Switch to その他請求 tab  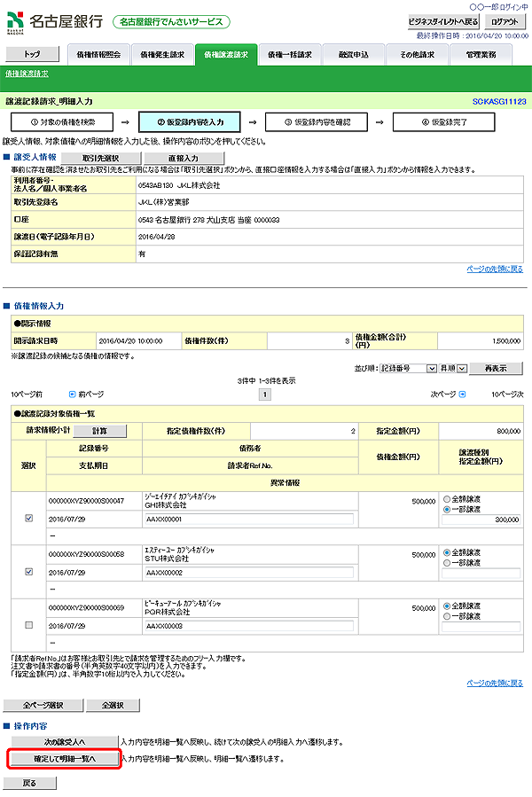417,55
